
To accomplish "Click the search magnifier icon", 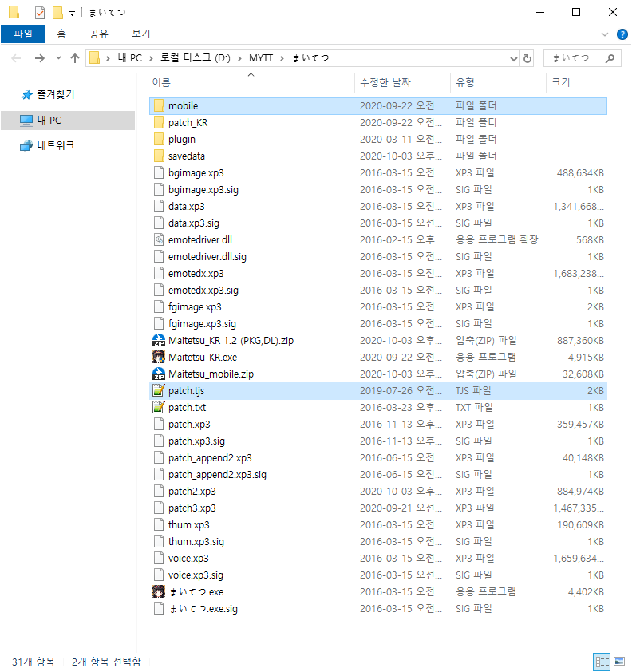I will 610,58.
